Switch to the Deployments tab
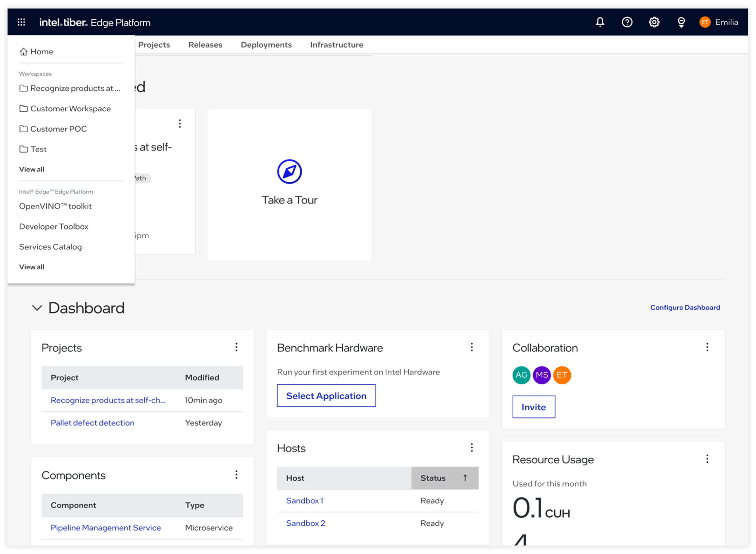This screenshot has height=554, width=756. coord(266,45)
